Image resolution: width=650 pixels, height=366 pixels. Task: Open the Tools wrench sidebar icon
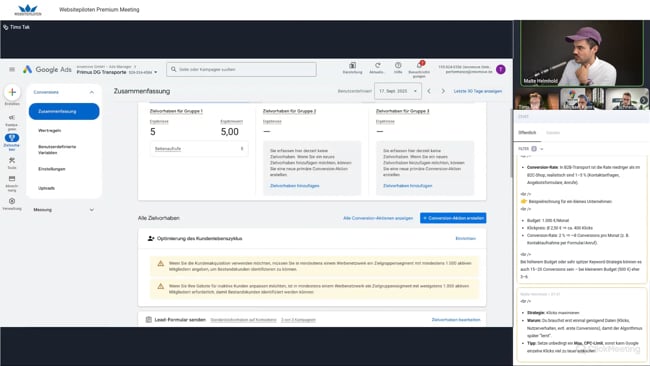12,160
